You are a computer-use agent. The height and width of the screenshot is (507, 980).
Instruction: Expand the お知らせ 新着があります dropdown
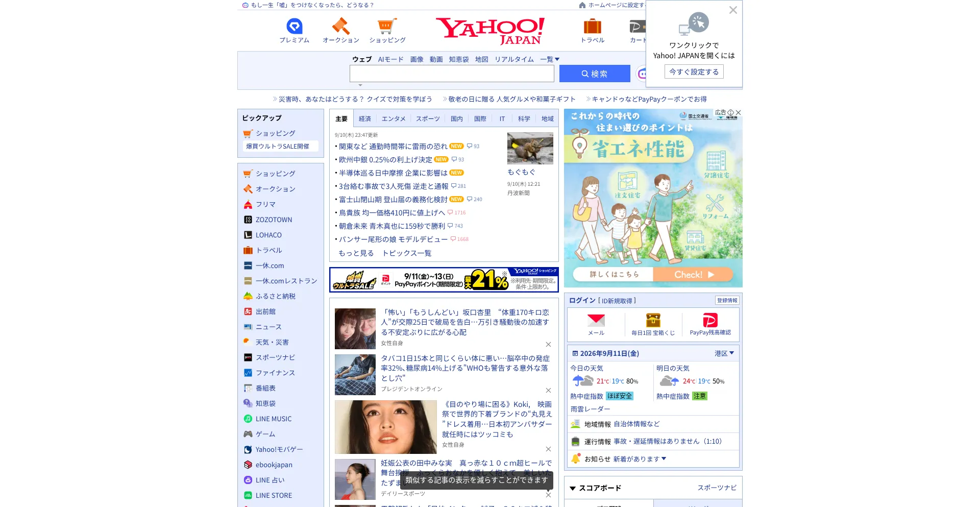640,459
